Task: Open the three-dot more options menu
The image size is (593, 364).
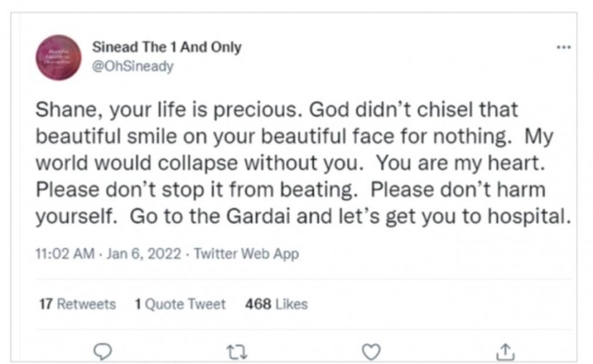Action: coord(564,47)
